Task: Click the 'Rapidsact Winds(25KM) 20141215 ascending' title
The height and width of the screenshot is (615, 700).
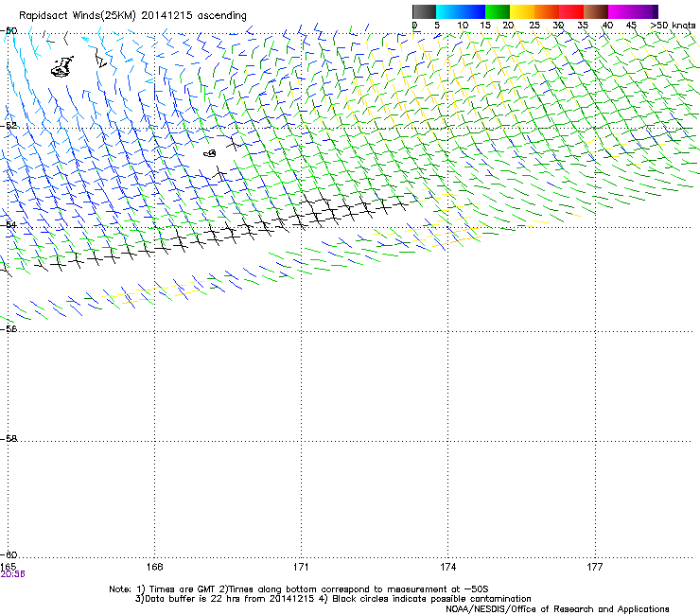Action: (x=132, y=16)
